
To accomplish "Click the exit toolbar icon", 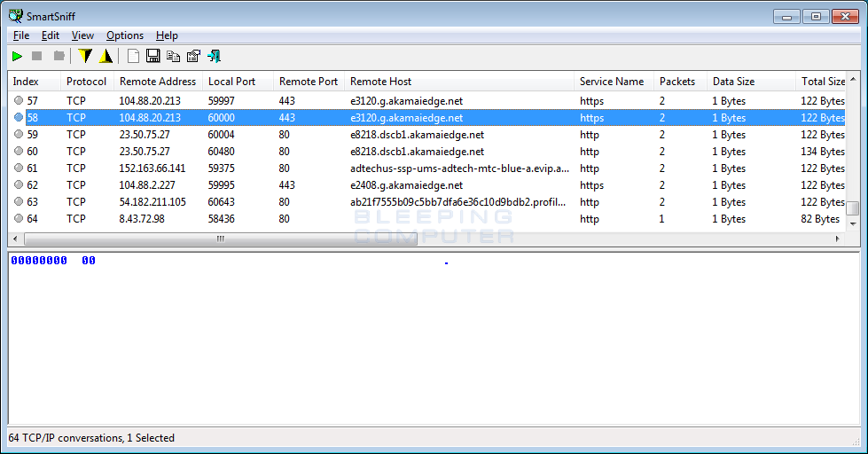I will (214, 56).
